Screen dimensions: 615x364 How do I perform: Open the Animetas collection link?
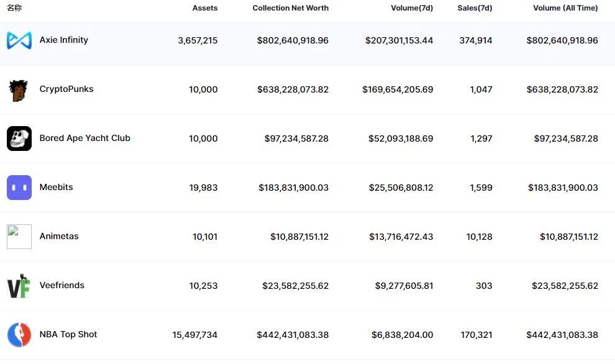click(58, 236)
